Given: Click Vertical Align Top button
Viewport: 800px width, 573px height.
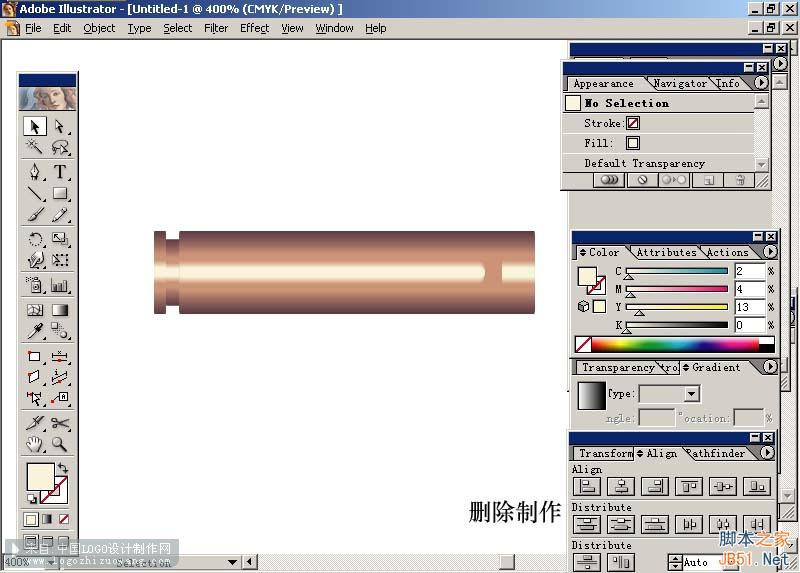Looking at the screenshot, I should [689, 486].
